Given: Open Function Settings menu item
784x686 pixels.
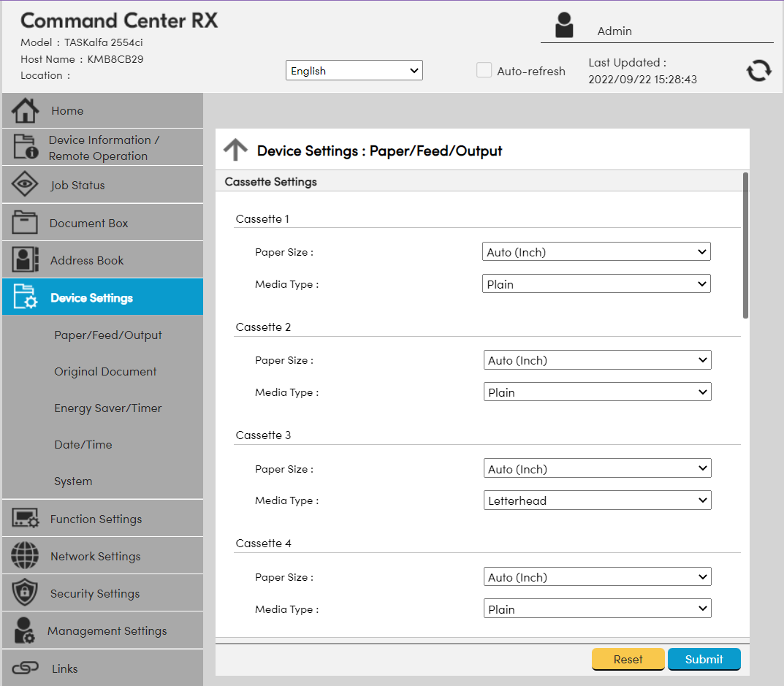Looking at the screenshot, I should click(102, 519).
